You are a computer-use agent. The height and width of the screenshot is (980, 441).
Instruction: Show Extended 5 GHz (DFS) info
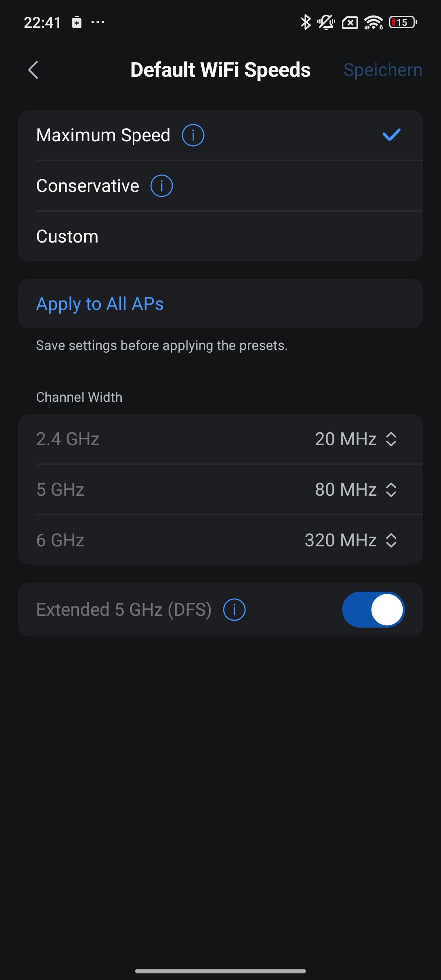(x=234, y=610)
